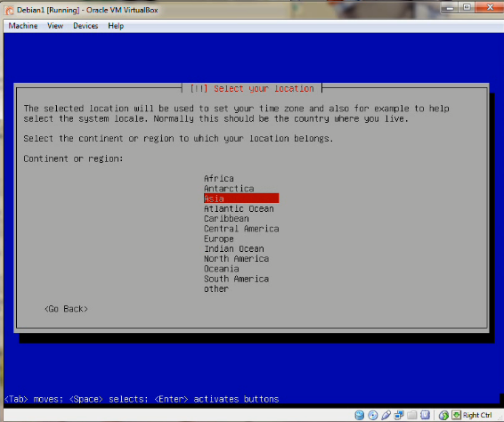The image size is (504, 422).
Task: Open the Help menu
Action: point(116,26)
